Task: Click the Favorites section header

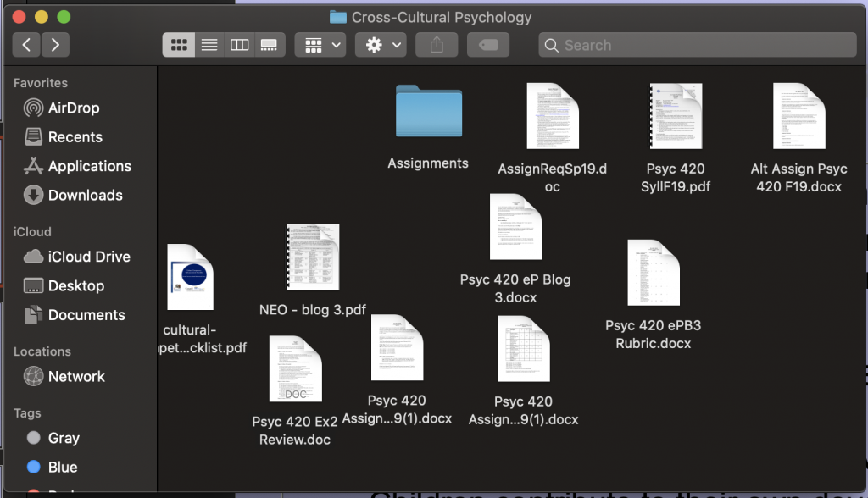Action: (x=41, y=83)
